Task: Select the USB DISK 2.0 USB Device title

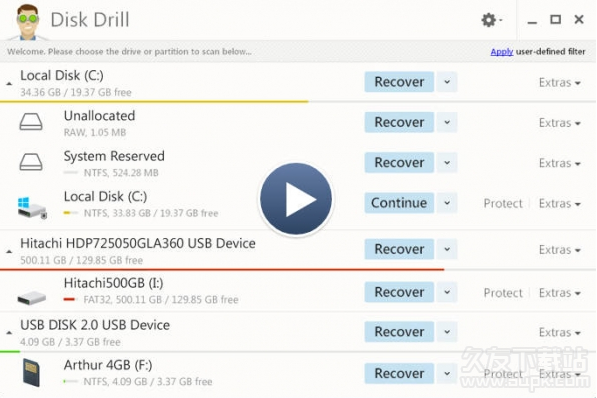Action: pyautogui.click(x=95, y=325)
